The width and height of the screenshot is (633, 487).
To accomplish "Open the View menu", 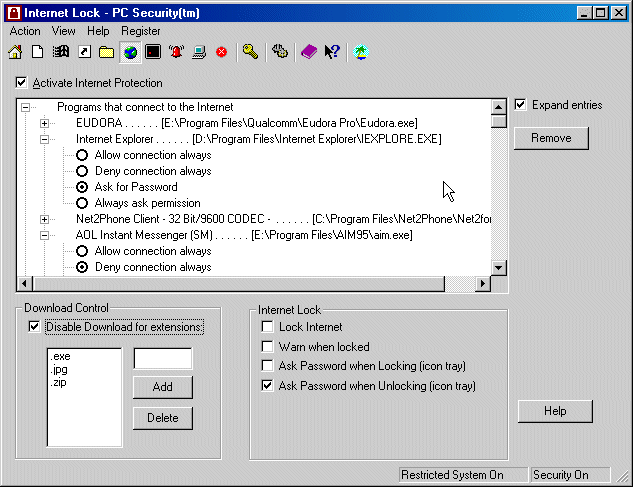I will tap(63, 31).
